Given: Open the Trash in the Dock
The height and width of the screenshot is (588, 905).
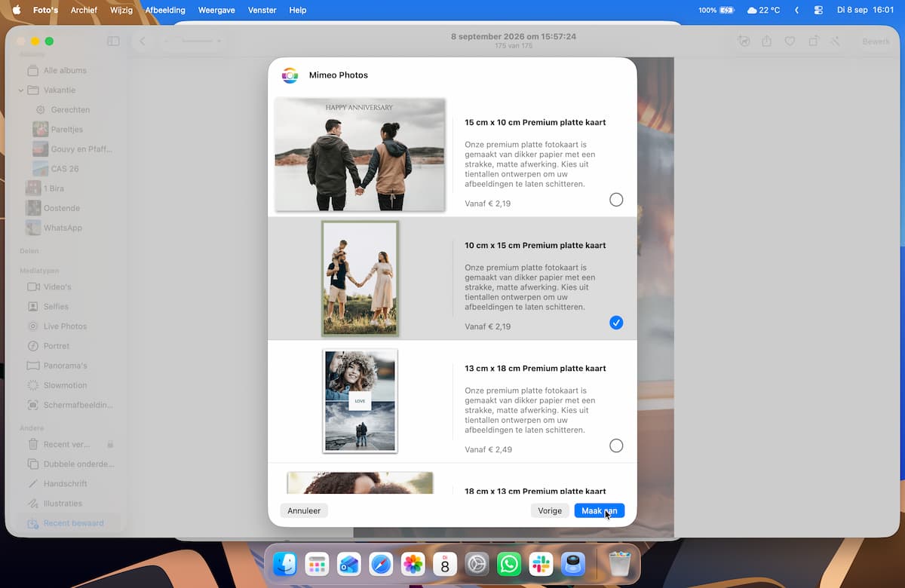Looking at the screenshot, I should tap(619, 564).
